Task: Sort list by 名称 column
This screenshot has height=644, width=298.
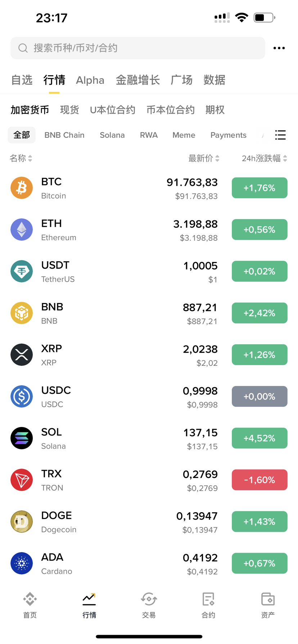Action: coord(21,158)
